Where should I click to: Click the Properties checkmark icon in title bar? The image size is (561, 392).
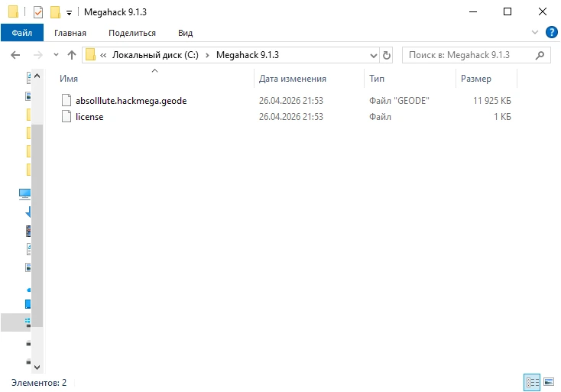click(x=38, y=12)
